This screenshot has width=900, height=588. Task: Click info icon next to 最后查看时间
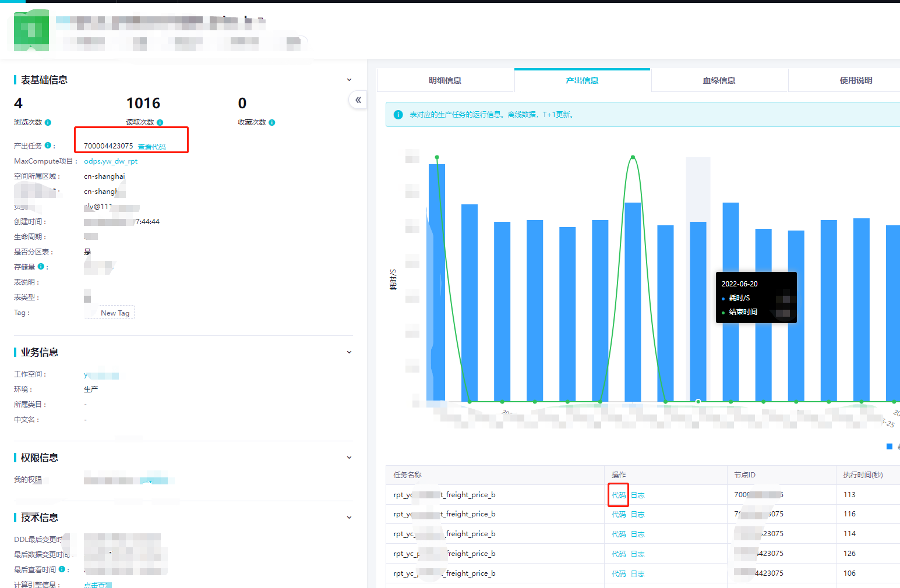point(62,569)
